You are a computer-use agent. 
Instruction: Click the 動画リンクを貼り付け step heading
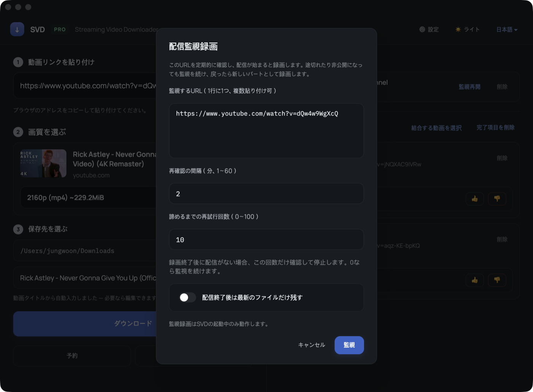pos(61,62)
